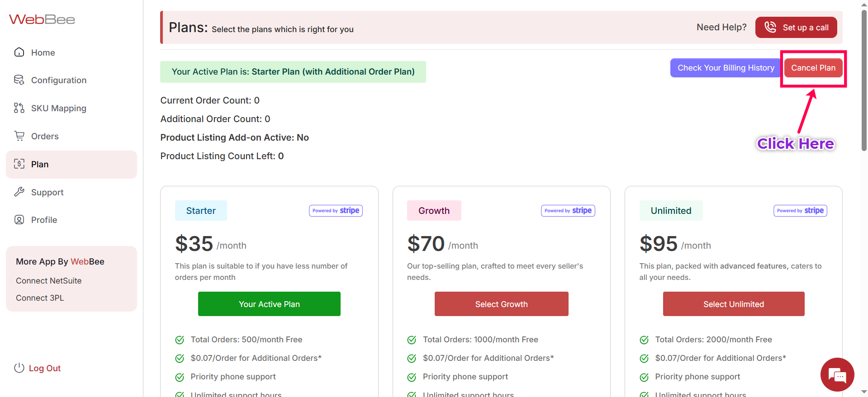Check Your Billing History
Viewport: 868px width, 397px height.
tap(726, 68)
